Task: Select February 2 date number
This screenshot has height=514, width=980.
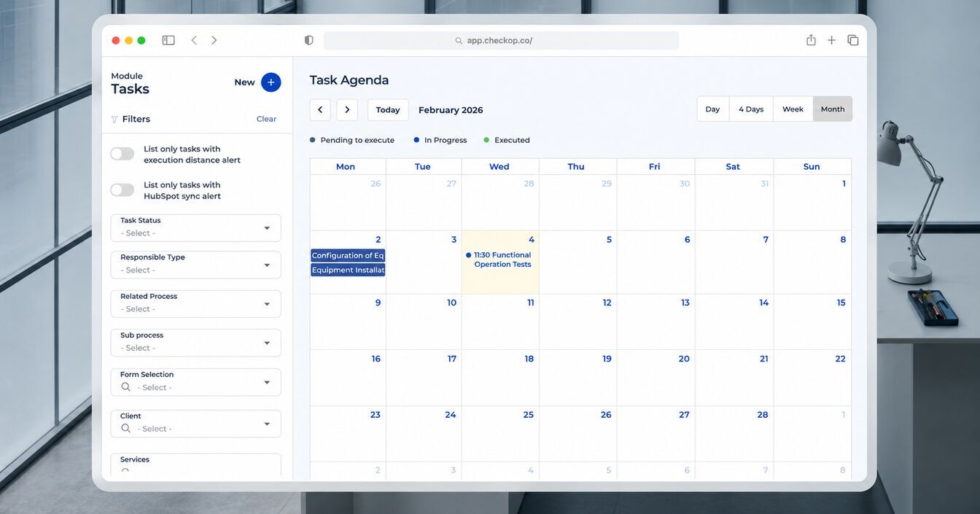Action: [378, 240]
